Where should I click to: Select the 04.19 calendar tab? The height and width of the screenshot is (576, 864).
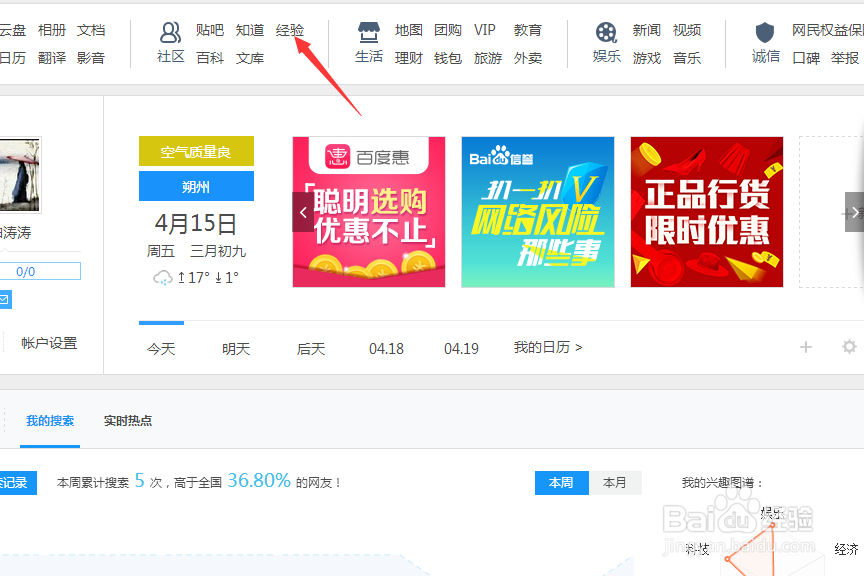click(461, 348)
